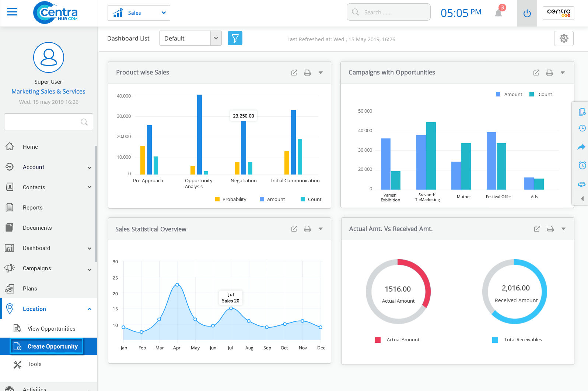The width and height of the screenshot is (588, 391).
Task: Toggle Count series in Campaigns chart legend
Action: [x=541, y=95]
